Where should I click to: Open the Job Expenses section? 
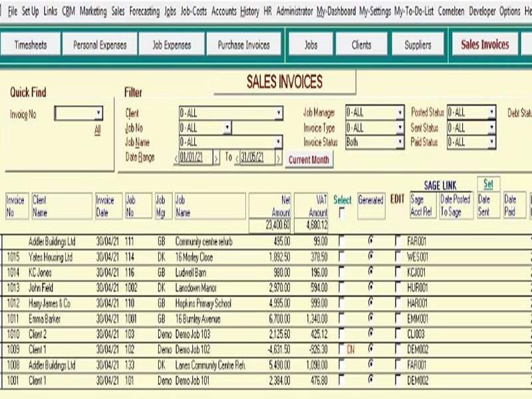point(172,45)
